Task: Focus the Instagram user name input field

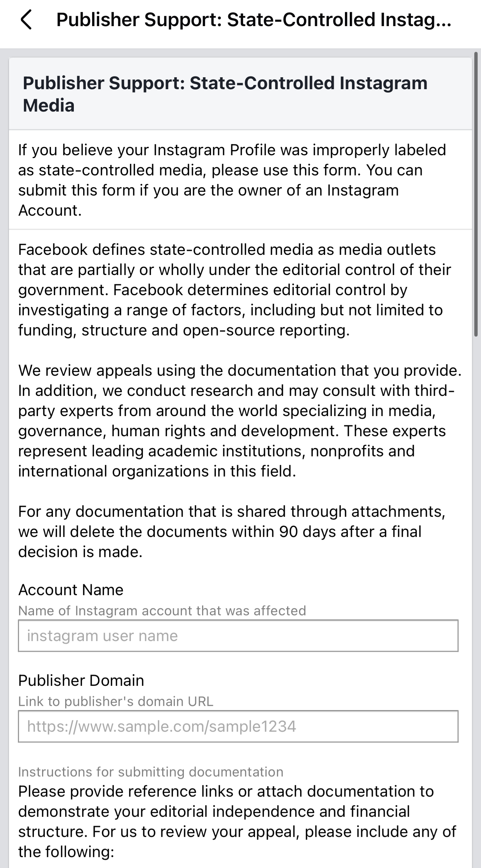Action: [x=238, y=636]
